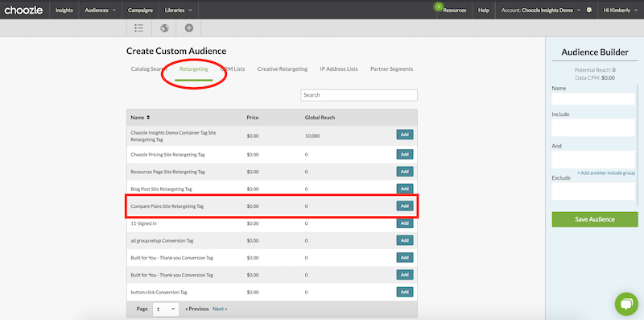Click the button click Conversion Tag name
The image size is (644, 320).
pos(159,292)
